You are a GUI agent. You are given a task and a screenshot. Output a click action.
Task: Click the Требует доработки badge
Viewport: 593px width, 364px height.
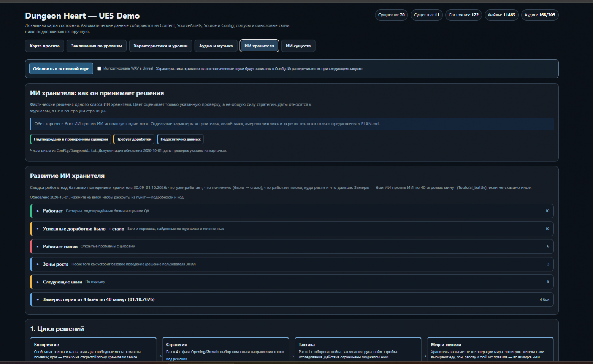(134, 139)
